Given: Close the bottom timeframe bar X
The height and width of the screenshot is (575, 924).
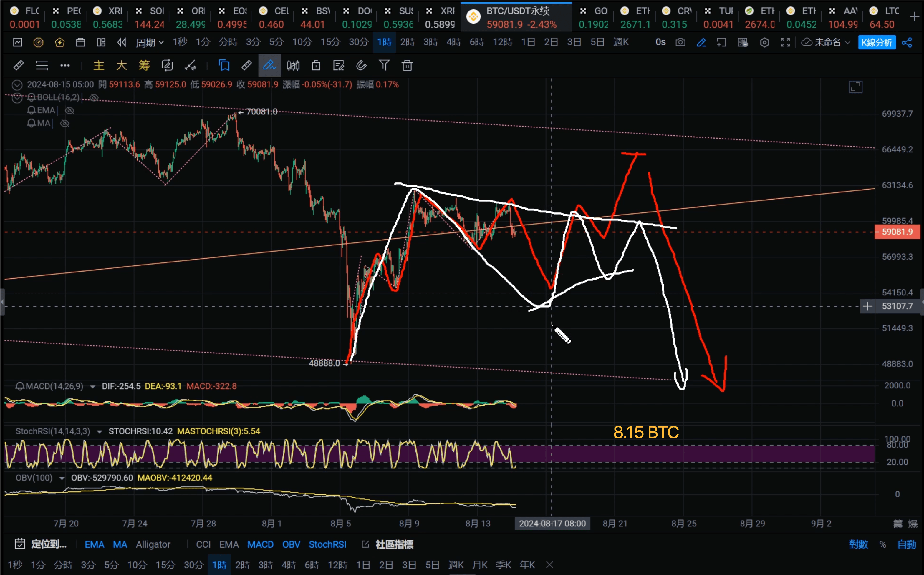Looking at the screenshot, I should 549,565.
